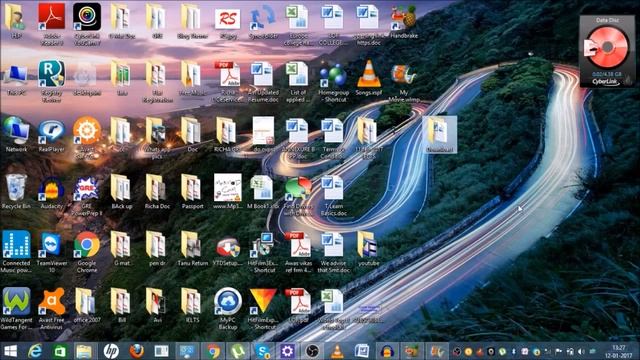Image resolution: width=640 pixels, height=360 pixels.
Task: Open We advise that Smt.doc file
Action: coord(333,252)
